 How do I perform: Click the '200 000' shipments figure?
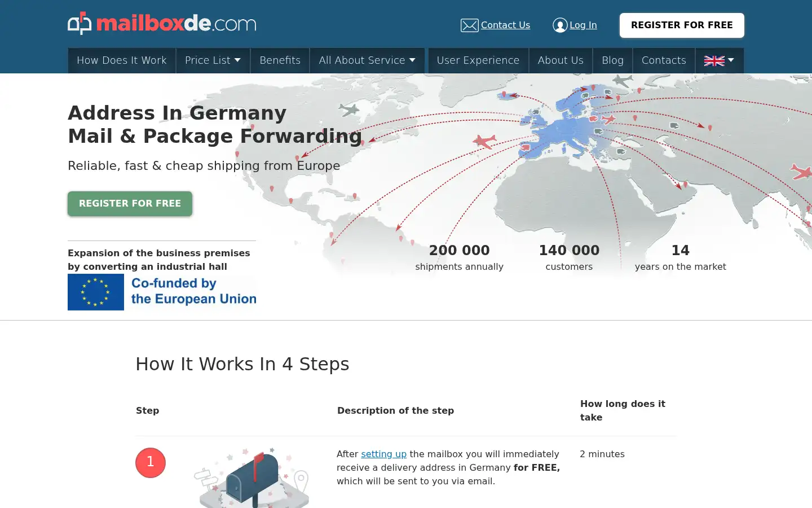(459, 250)
